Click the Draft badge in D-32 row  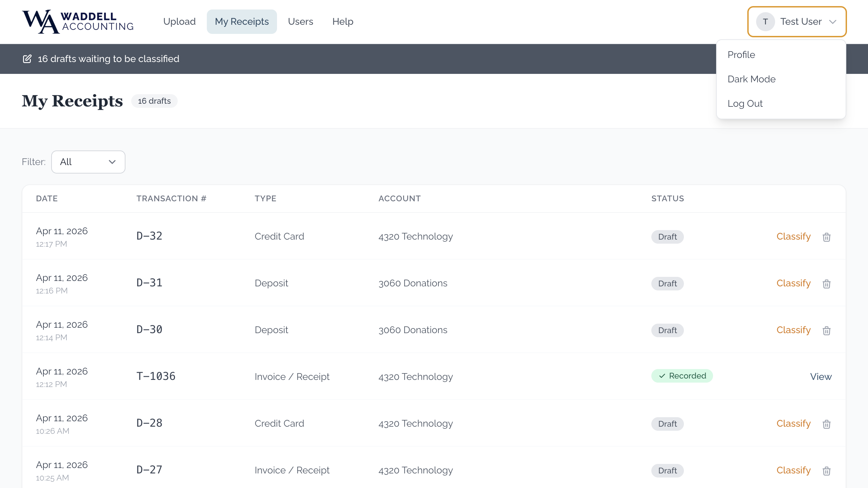coord(667,237)
